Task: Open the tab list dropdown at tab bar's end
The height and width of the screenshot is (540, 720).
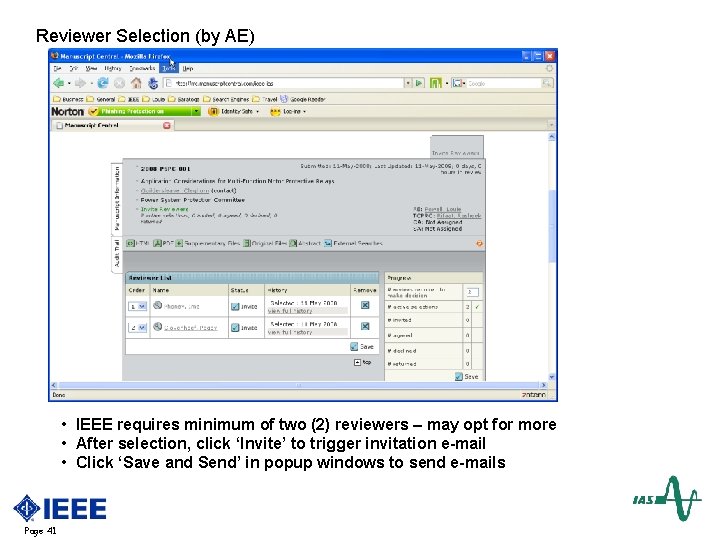Action: 551,125
